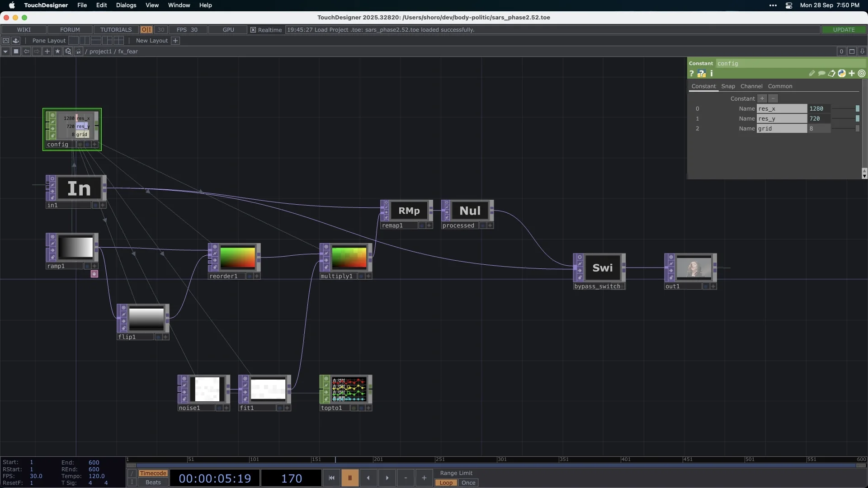Screen dimensions: 868x488
Task: Click the maximize pane icon at top right
Action: point(852,52)
